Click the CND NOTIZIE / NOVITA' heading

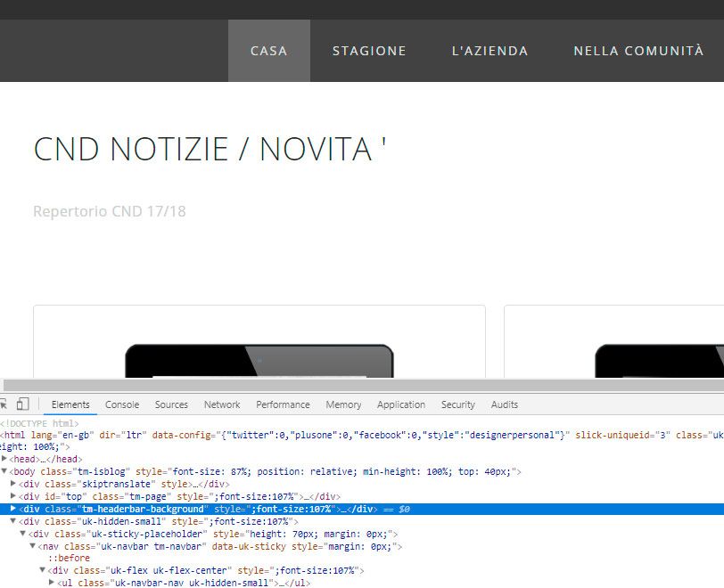(x=210, y=149)
